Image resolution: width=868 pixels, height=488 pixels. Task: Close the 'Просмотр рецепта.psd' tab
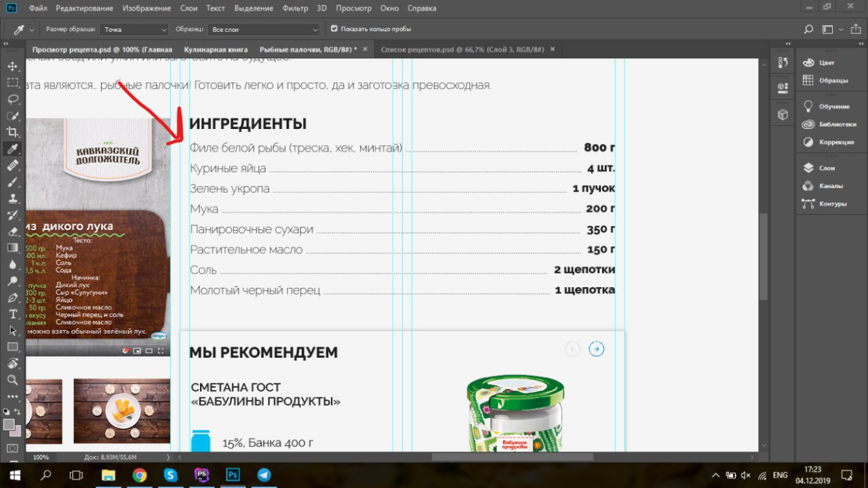pyautogui.click(x=365, y=50)
